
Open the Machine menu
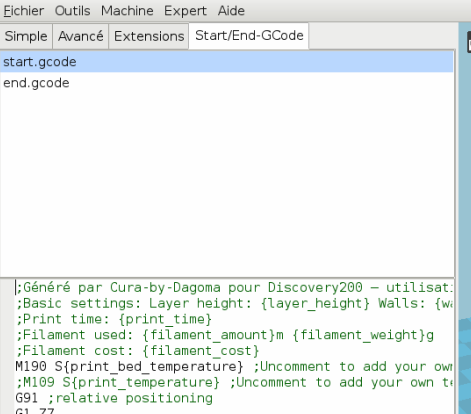127,11
